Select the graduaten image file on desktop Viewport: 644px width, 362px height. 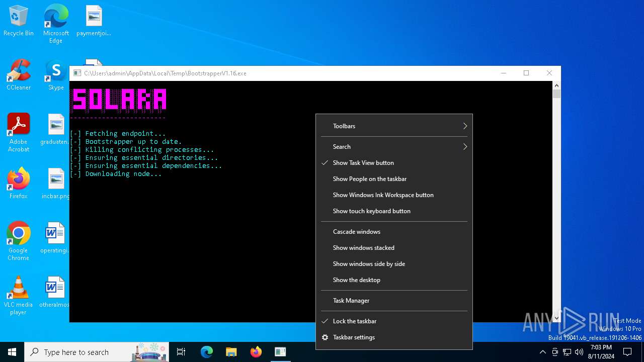[x=55, y=130]
